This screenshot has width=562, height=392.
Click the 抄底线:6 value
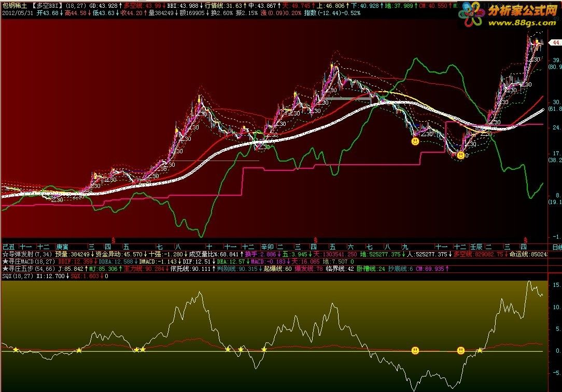pyautogui.click(x=400, y=269)
